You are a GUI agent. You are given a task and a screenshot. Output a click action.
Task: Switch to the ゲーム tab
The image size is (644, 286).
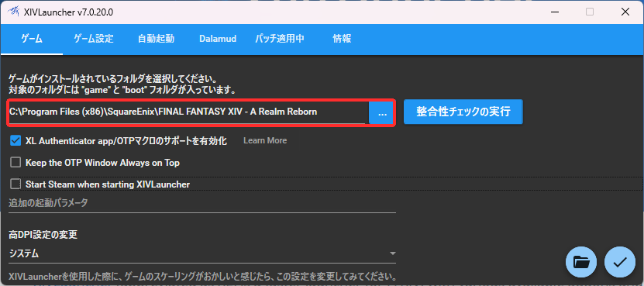32,39
